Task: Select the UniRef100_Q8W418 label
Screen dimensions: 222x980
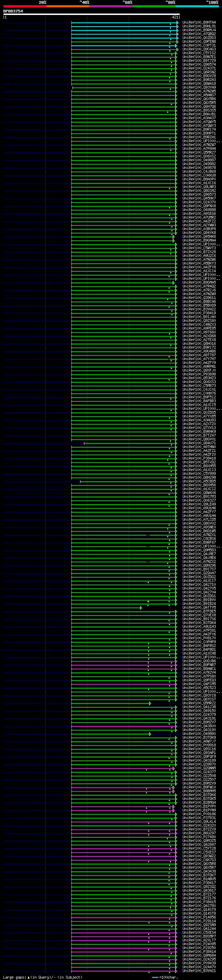Action: [199, 84]
